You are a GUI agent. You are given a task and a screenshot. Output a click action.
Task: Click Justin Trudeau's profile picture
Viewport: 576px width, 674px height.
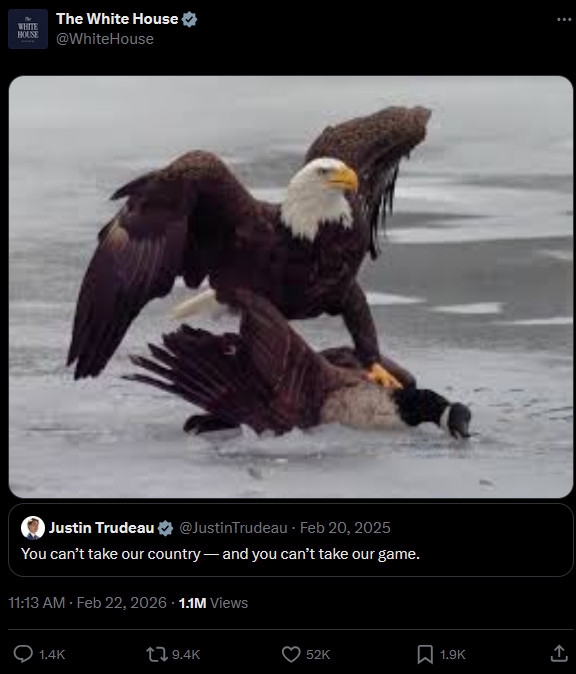point(33,527)
